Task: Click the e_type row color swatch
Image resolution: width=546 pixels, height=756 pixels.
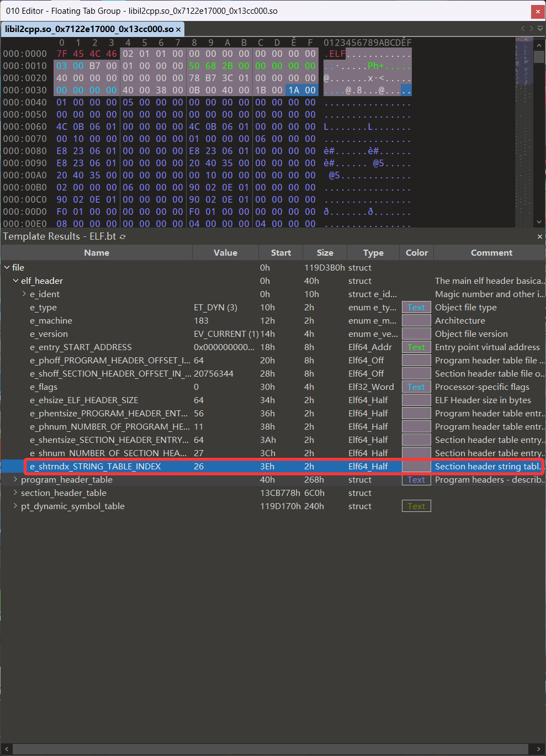Action: tap(416, 307)
